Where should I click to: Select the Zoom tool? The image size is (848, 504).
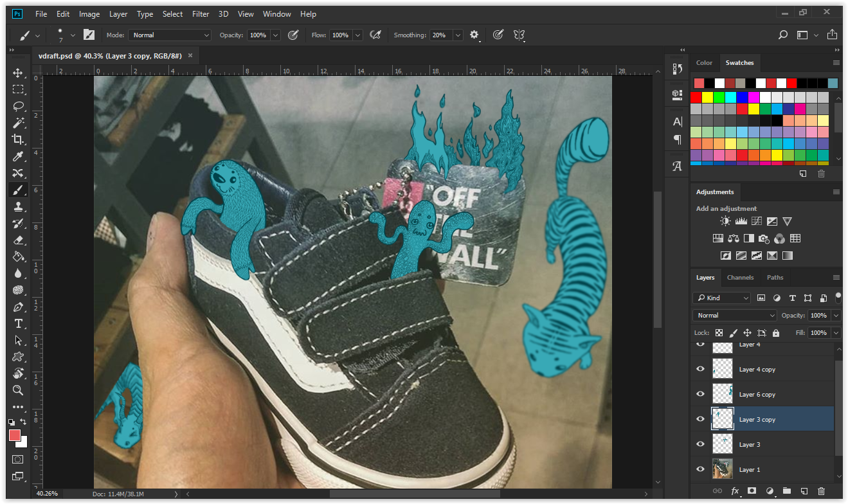[18, 390]
